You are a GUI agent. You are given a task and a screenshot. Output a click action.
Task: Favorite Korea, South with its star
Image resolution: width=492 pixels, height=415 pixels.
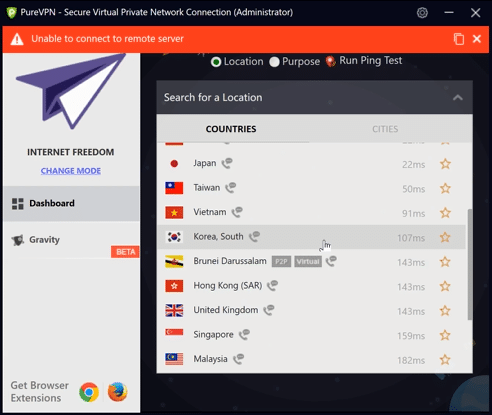tap(445, 237)
